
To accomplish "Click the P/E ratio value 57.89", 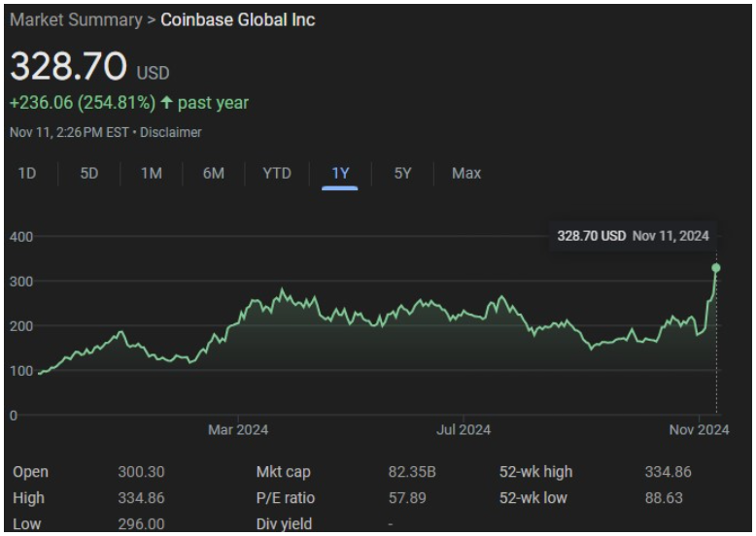I will click(407, 497).
